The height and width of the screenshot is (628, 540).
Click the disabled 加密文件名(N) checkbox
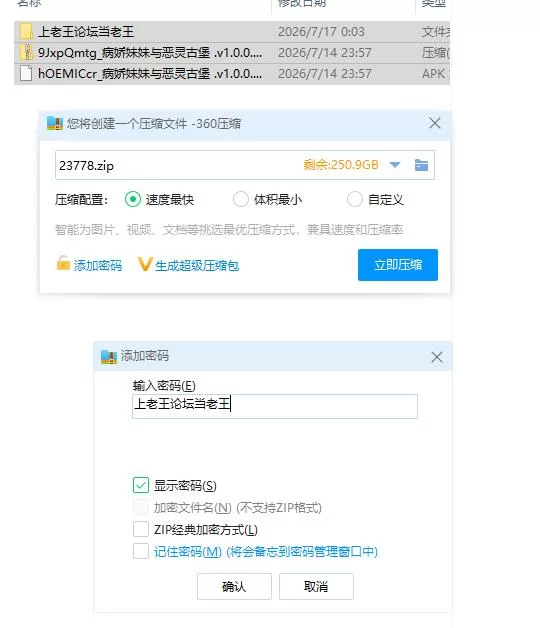click(141, 507)
